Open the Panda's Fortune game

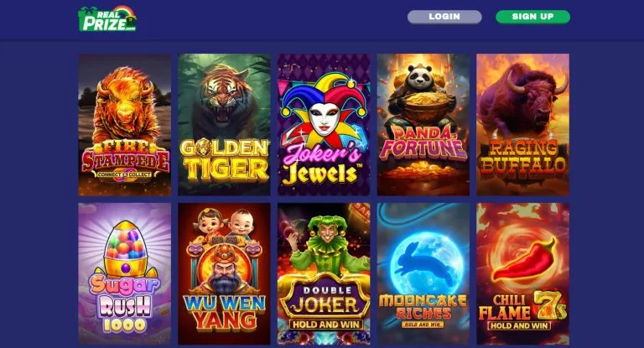pyautogui.click(x=423, y=124)
